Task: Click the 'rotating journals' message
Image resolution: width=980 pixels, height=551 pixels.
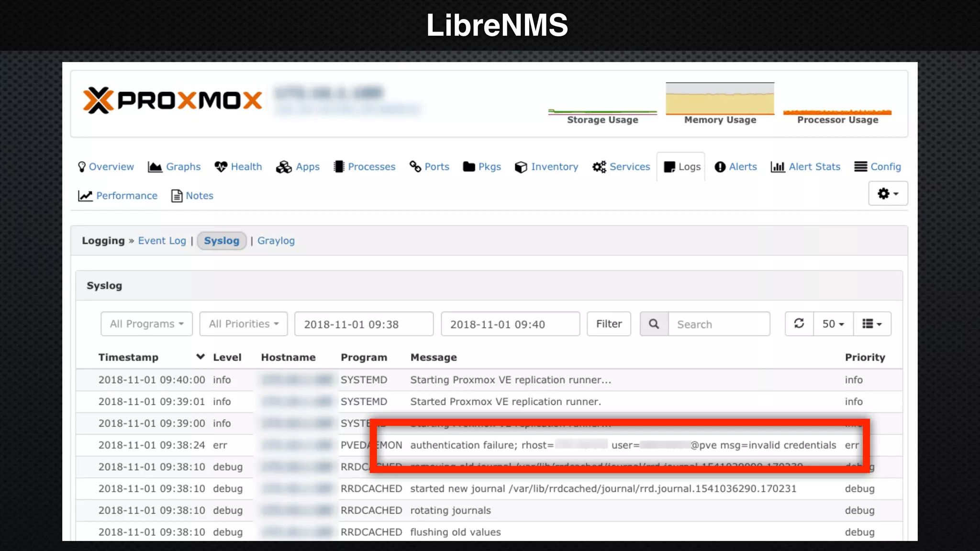Action: 450,510
